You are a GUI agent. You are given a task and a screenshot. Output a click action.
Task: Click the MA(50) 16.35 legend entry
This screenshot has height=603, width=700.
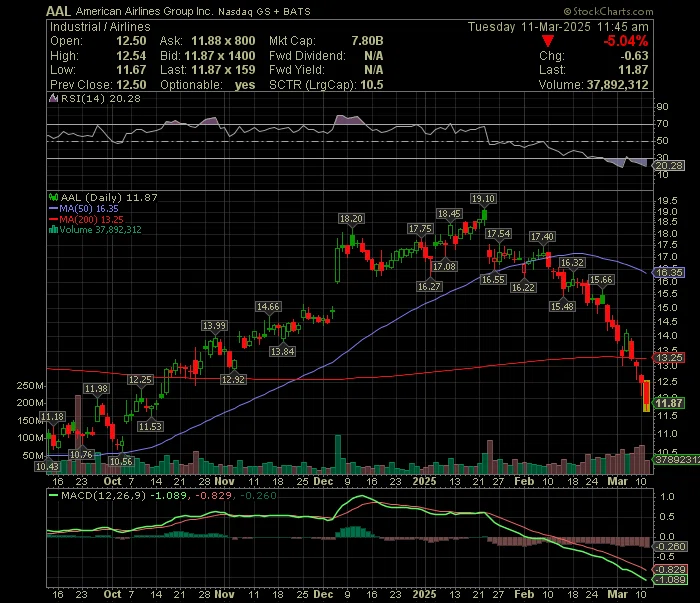83,208
